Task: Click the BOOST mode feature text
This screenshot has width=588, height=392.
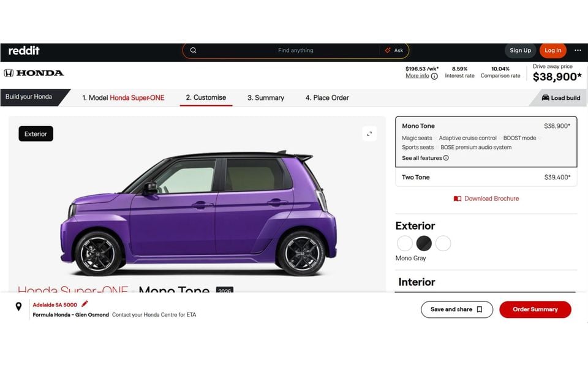Action: [520, 138]
